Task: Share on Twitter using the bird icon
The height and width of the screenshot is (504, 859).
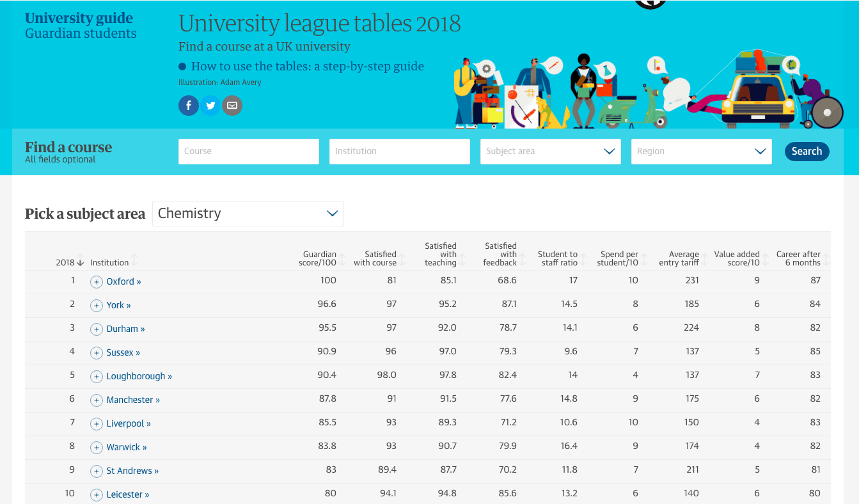Action: [x=210, y=106]
